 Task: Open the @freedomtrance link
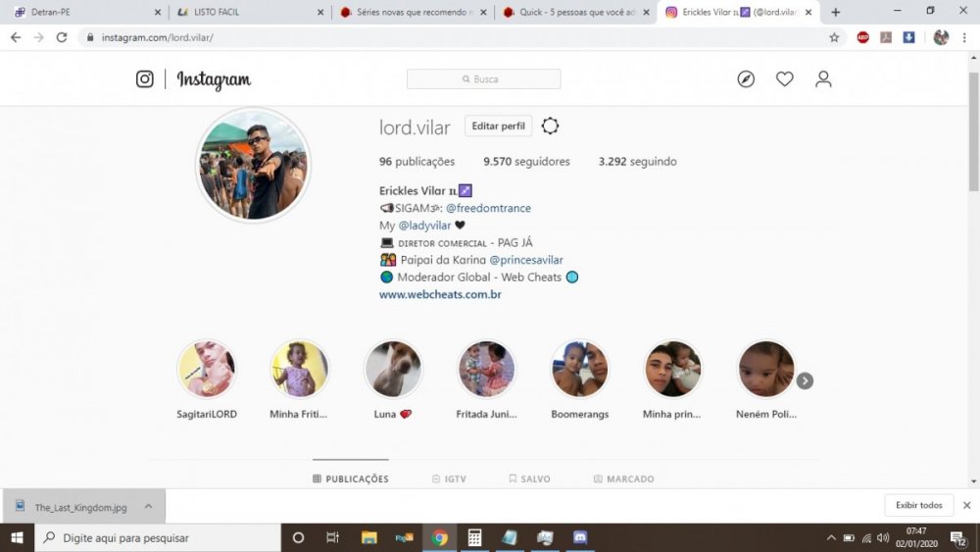click(x=488, y=208)
